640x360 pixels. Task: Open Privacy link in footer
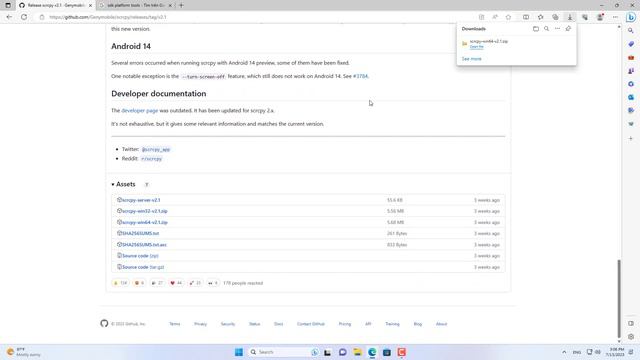point(200,324)
